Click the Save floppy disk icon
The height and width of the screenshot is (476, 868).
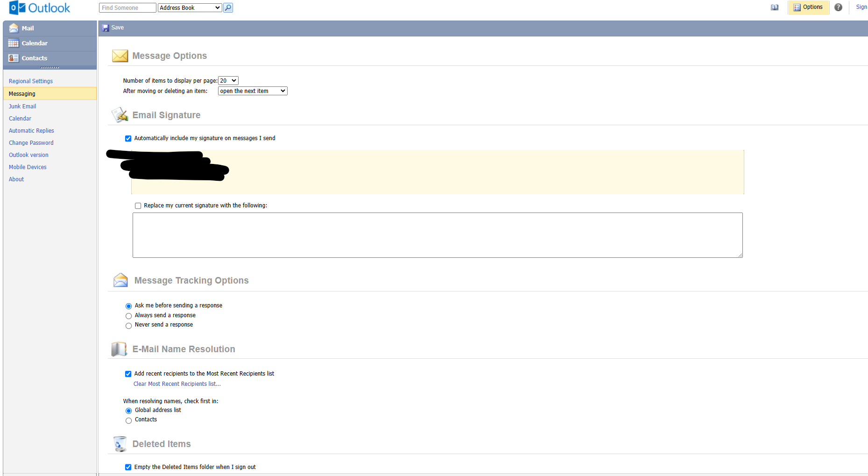tap(106, 28)
